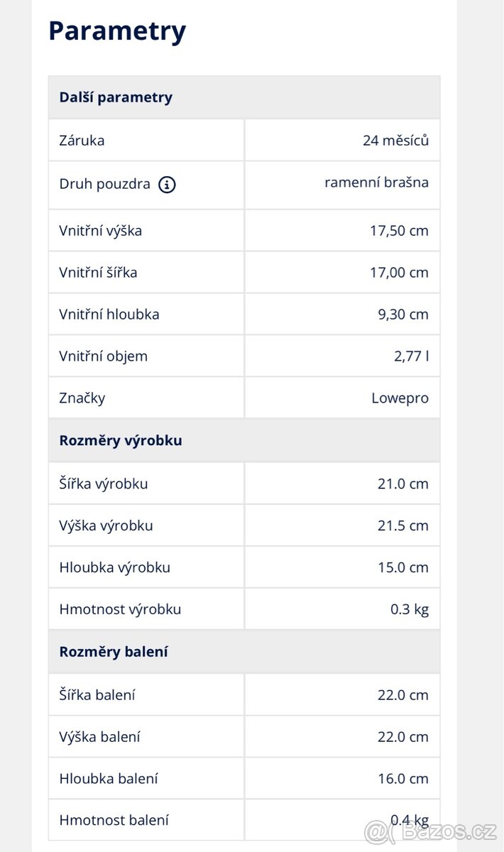
Task: Select the Rozměry výrobku section header
Action: (121, 440)
